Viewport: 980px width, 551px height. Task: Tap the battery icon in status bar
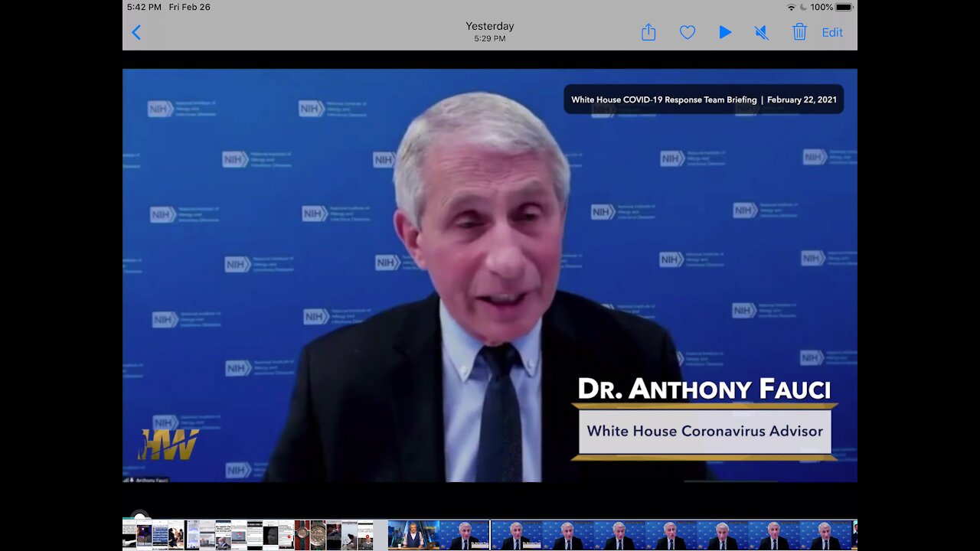coord(844,7)
